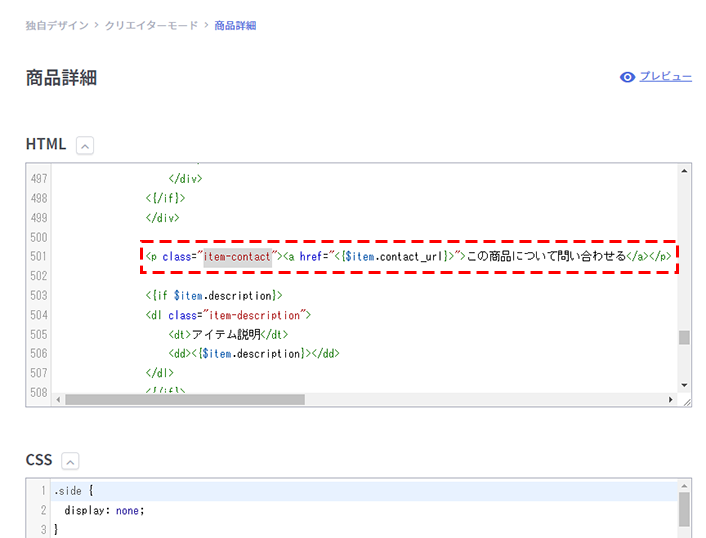Viewport: 706px width, 538px height.
Task: Go to クリエイターモード breadcrumb
Action: (151, 26)
